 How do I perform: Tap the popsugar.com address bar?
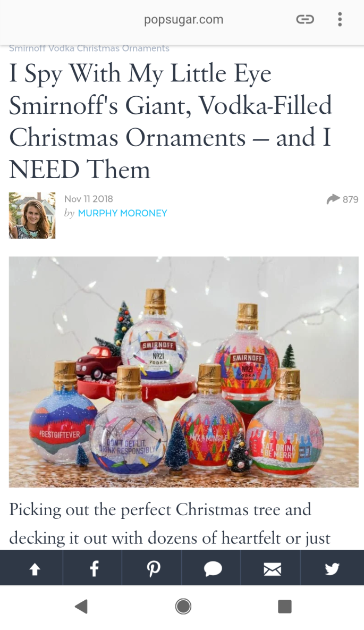pos(184,20)
